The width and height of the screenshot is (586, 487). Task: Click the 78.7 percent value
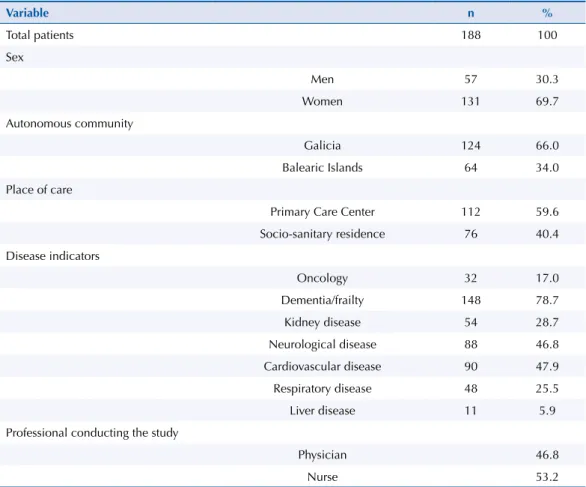[547, 300]
